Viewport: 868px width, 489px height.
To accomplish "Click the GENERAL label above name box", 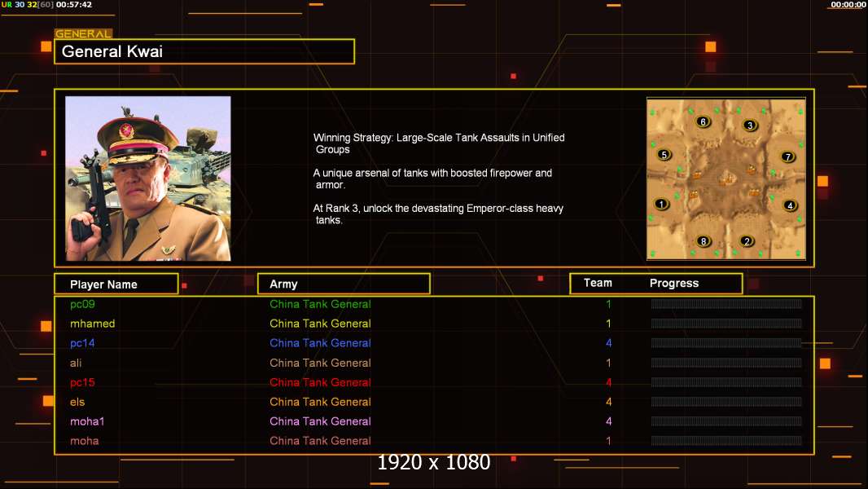I will click(x=83, y=33).
